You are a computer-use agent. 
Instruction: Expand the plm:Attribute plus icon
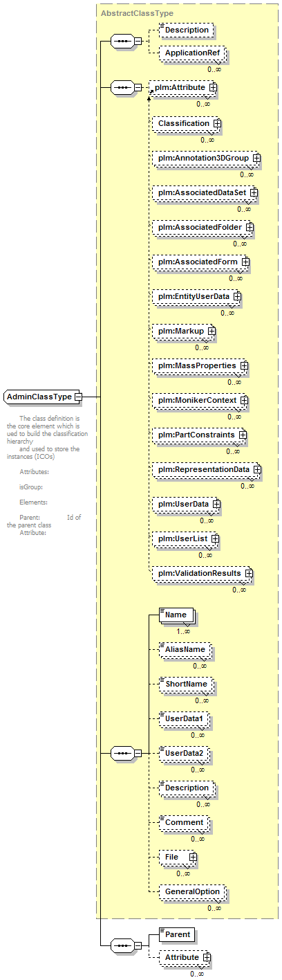click(214, 88)
